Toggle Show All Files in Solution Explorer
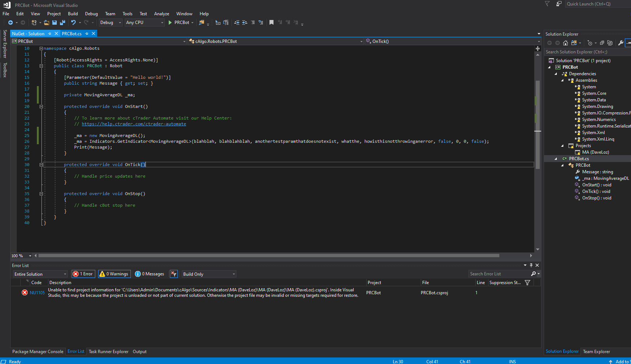The width and height of the screenshot is (631, 364). (x=610, y=43)
